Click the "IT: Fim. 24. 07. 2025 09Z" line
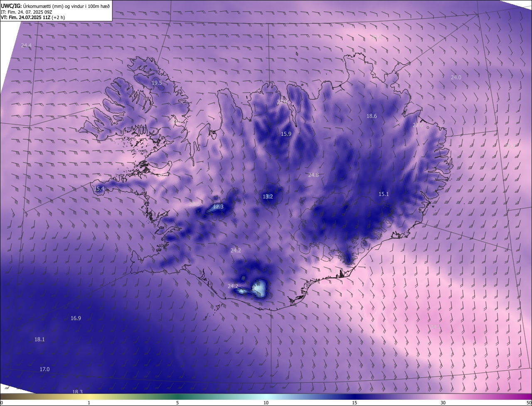532x406 pixels. tap(27, 12)
